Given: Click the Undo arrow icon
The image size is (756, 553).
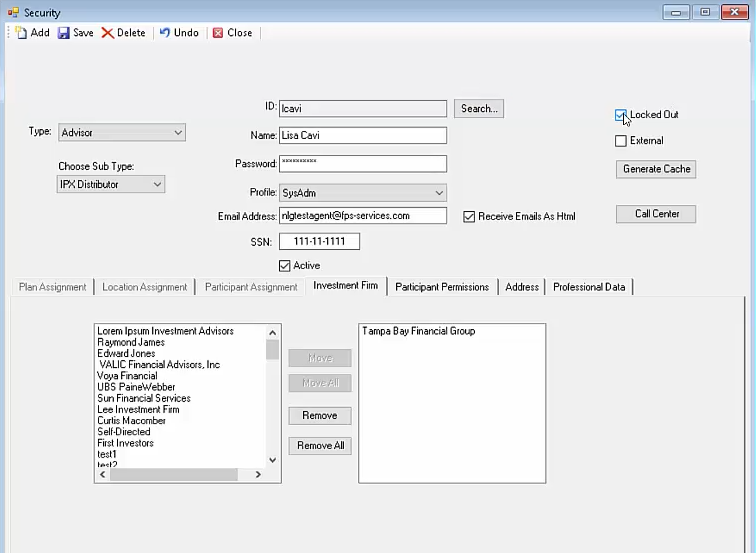Looking at the screenshot, I should 165,33.
